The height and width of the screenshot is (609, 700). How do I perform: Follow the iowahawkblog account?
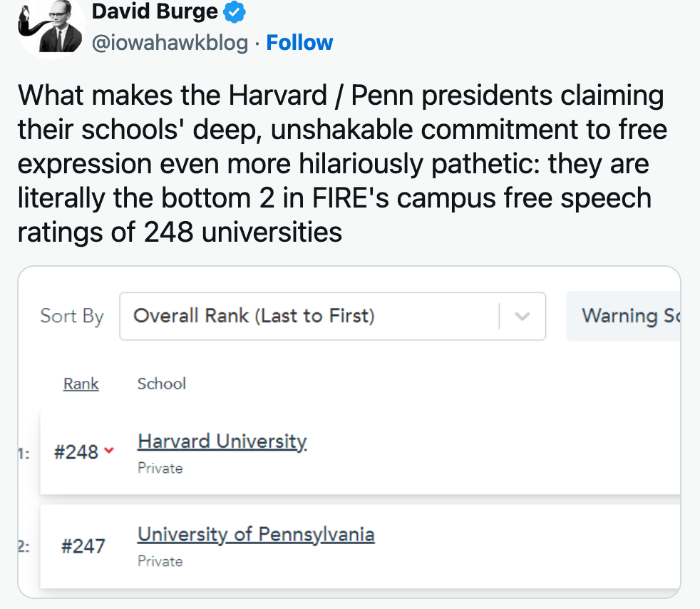point(299,43)
